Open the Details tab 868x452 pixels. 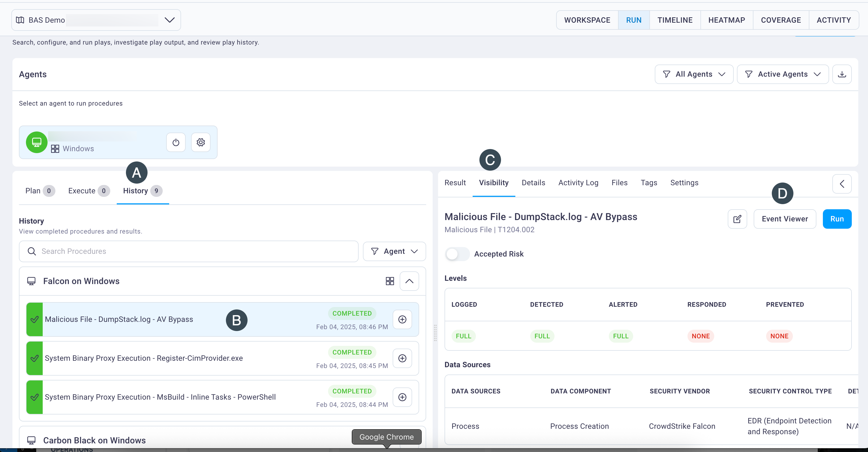(533, 183)
